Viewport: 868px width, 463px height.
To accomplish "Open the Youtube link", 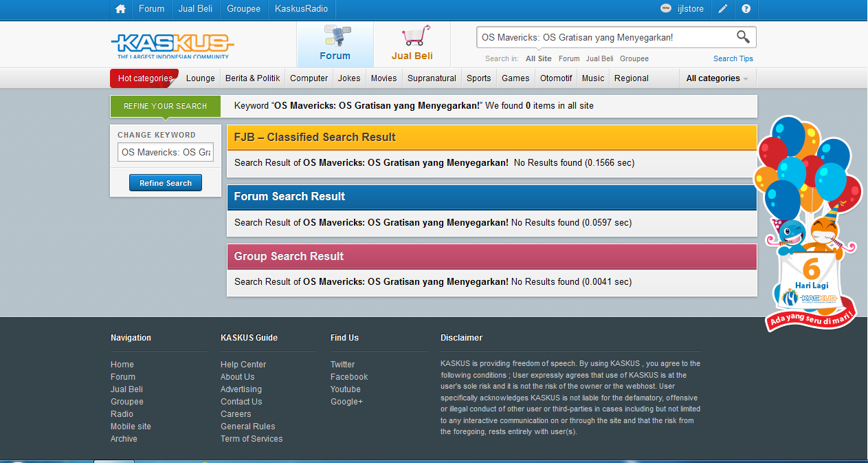I will pos(346,389).
